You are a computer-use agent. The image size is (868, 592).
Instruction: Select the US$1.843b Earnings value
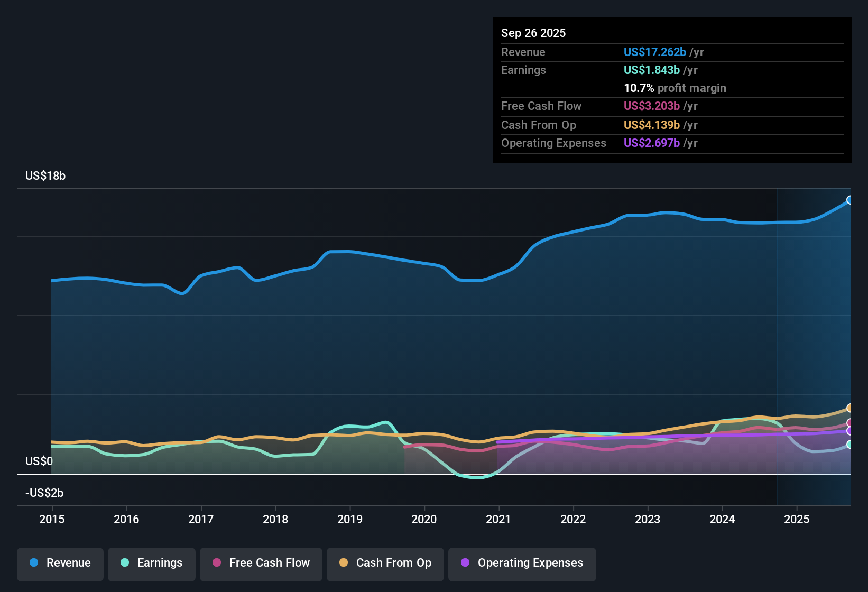tap(651, 70)
